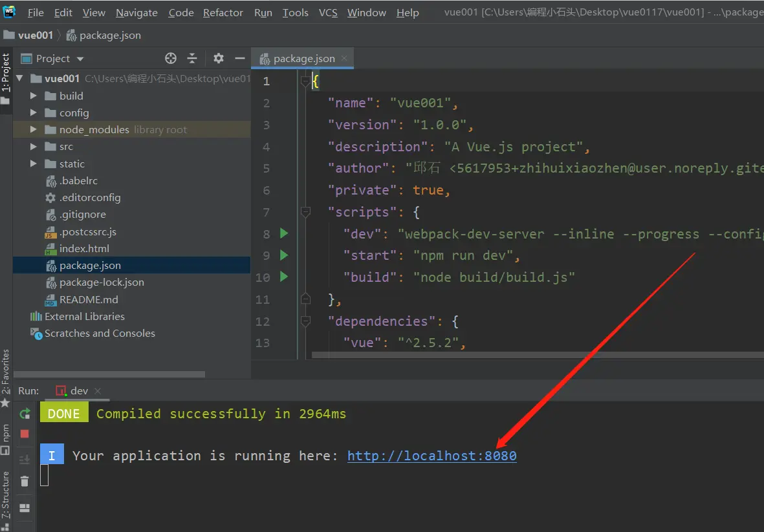Open the http://localhost:8080 link
The height and width of the screenshot is (532, 764).
pos(431,456)
